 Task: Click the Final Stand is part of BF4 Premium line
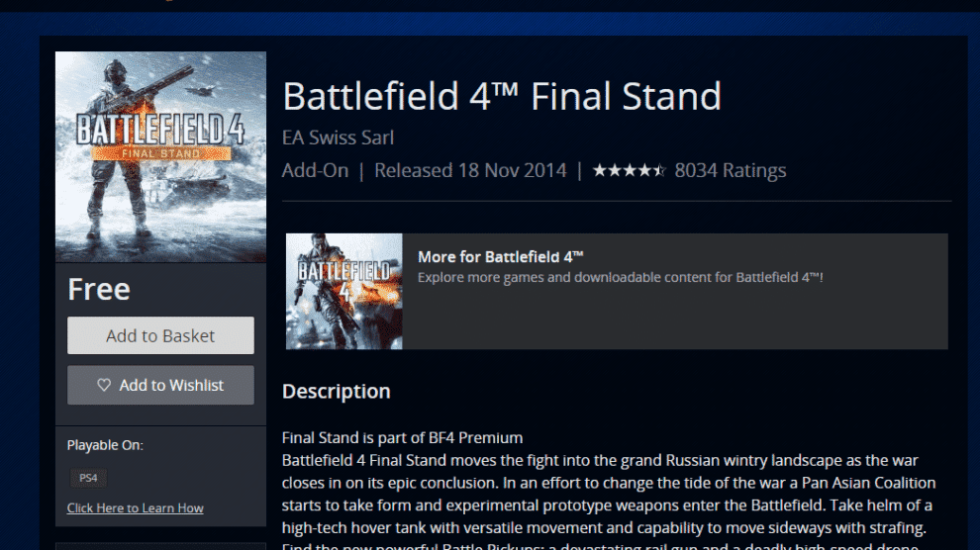click(402, 437)
